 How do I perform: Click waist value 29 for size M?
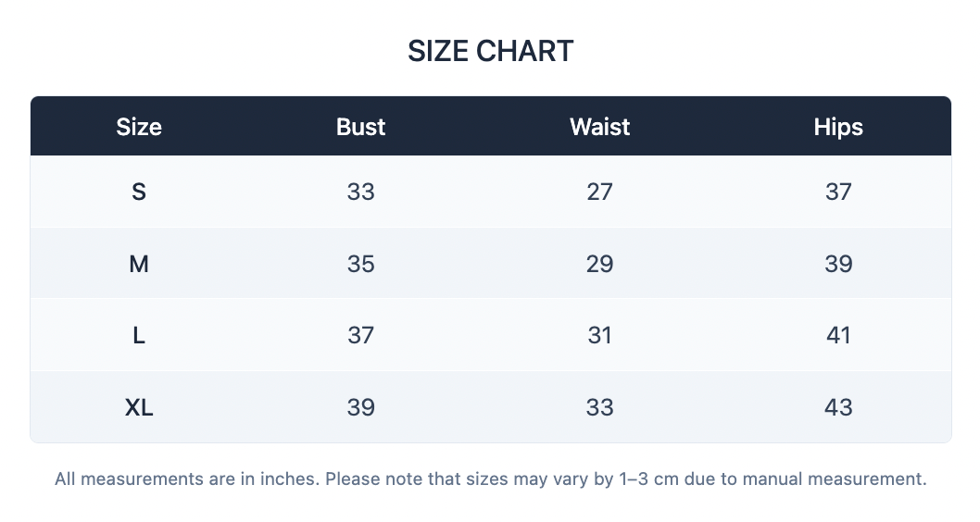[x=599, y=264]
